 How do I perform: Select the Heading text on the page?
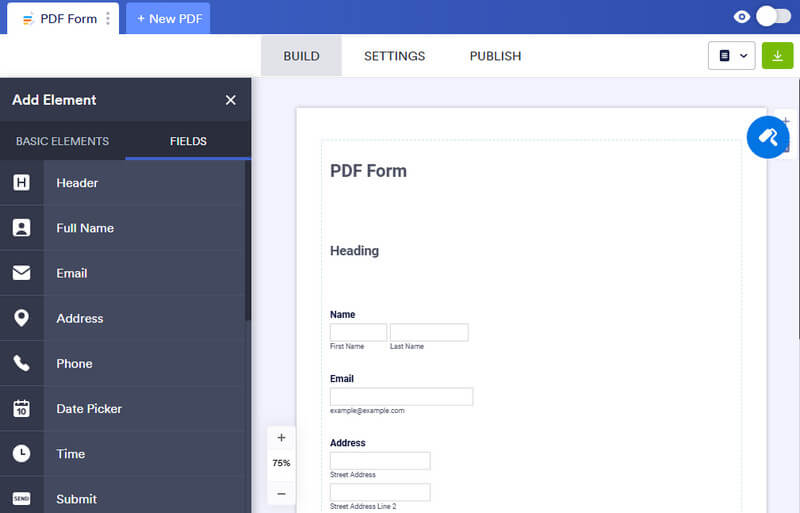coord(355,251)
